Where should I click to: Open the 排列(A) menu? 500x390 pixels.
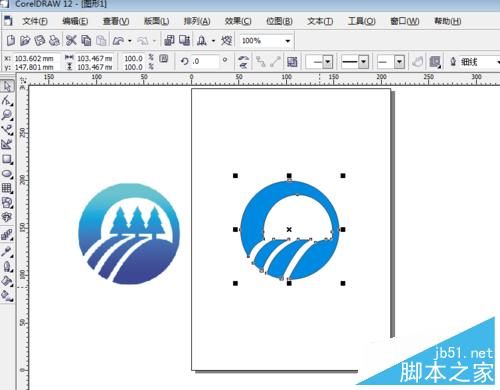(x=197, y=21)
